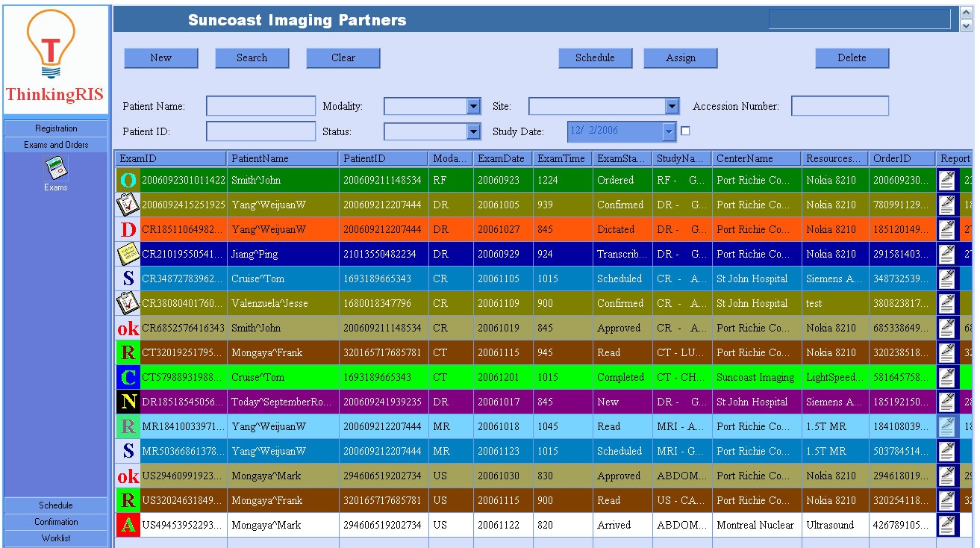Open the Site dropdown list
Viewport: 980px width, 548px height.
672,107
